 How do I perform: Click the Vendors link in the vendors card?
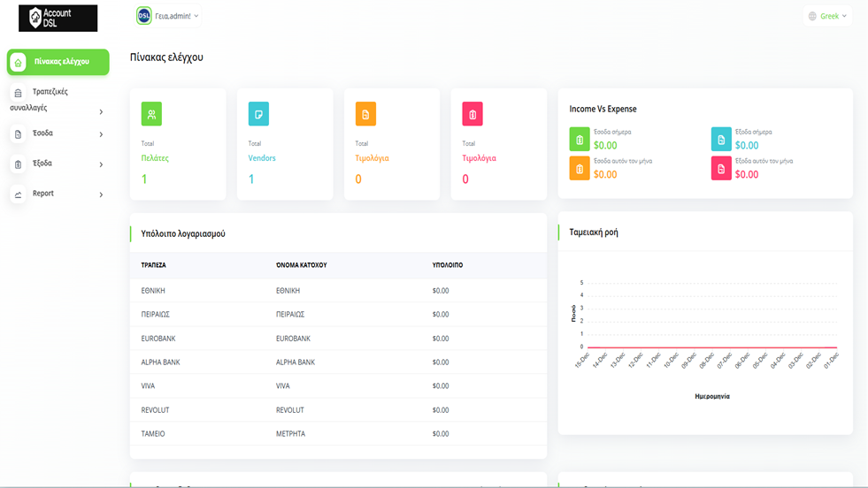pos(262,158)
